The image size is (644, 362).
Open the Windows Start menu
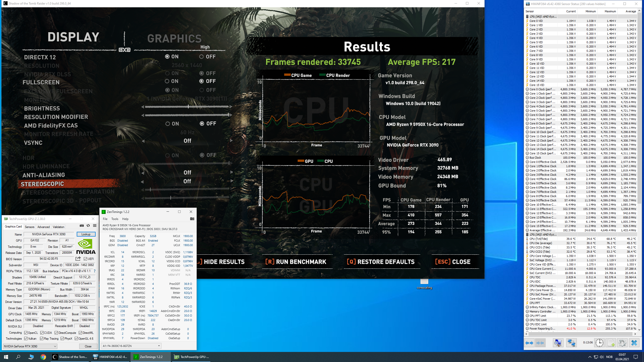tap(6, 357)
